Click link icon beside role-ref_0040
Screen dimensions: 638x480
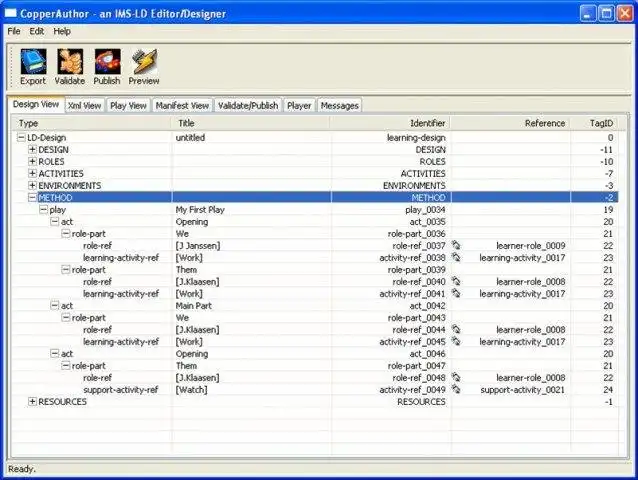click(x=456, y=281)
